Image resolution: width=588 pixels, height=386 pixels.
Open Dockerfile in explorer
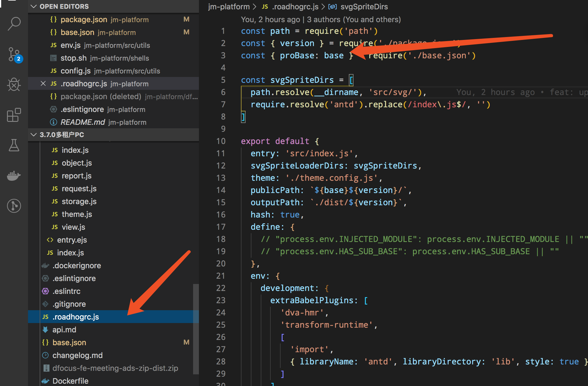click(113, 381)
